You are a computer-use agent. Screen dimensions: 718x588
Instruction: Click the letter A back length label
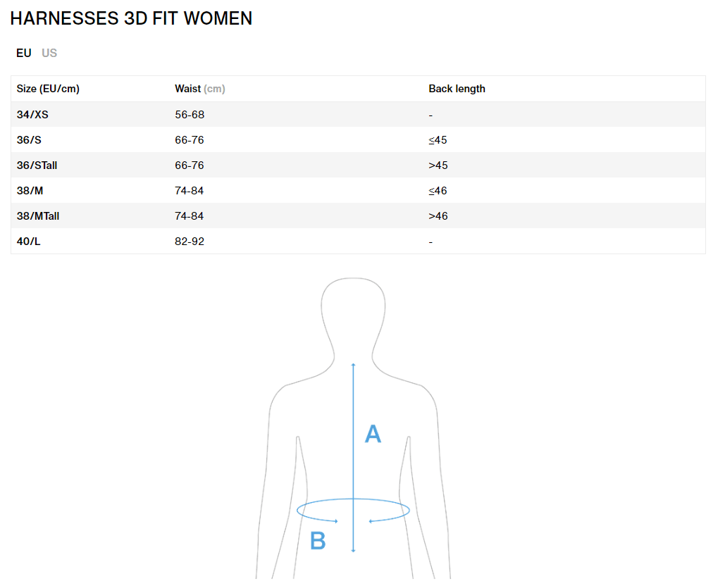point(373,434)
